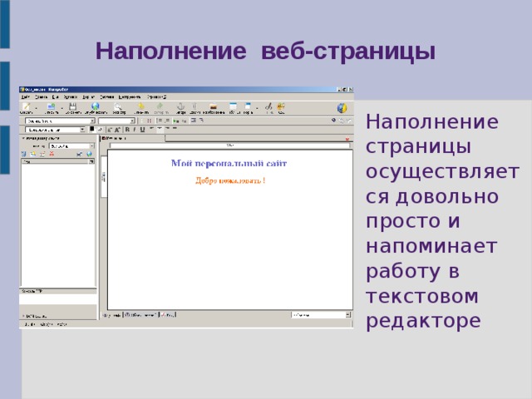Image resolution: width=532 pixels, height=399 pixels.
Task: Open the dropdown at editor bottom right
Action: (x=321, y=315)
